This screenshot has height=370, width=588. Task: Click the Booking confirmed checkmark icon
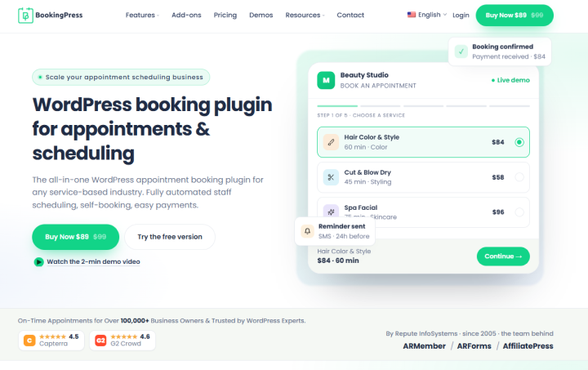pyautogui.click(x=461, y=51)
